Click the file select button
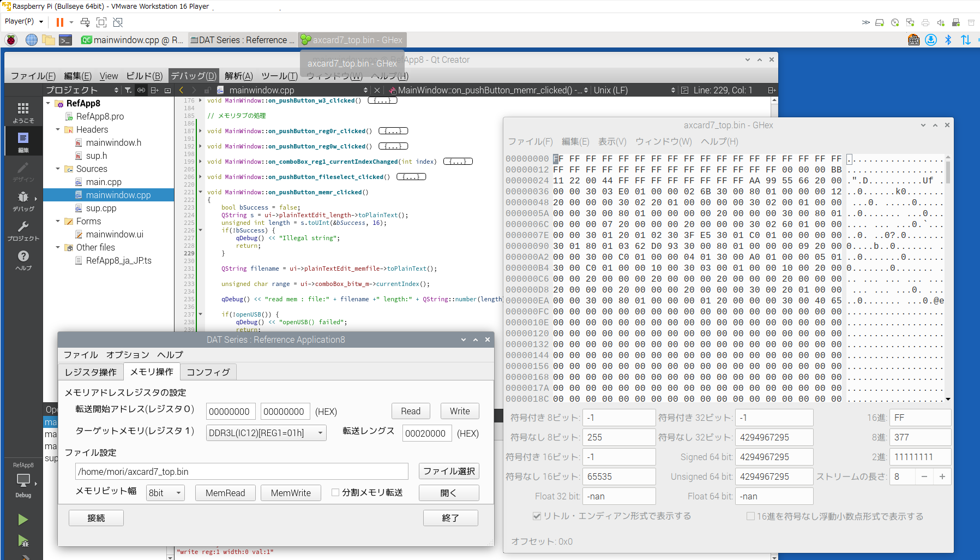The image size is (980, 560). coord(449,471)
